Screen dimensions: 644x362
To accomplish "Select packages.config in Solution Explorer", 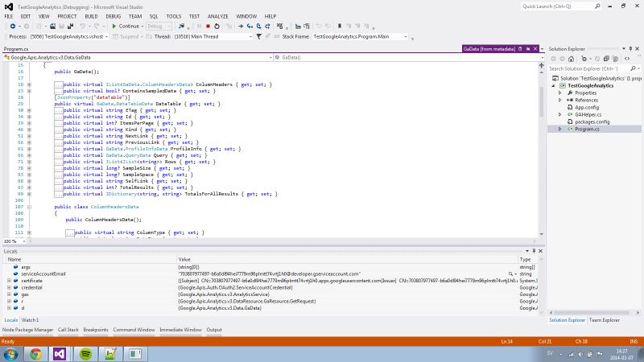I will [592, 122].
